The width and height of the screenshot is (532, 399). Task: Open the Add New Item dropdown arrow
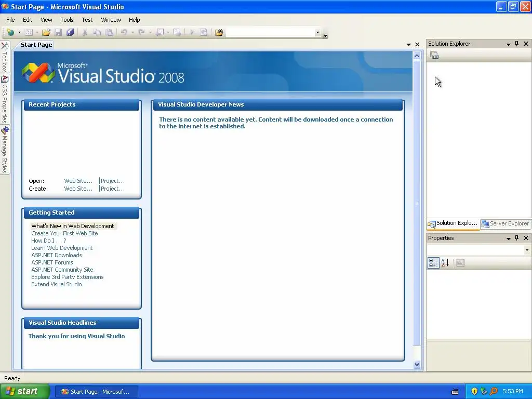click(37, 32)
